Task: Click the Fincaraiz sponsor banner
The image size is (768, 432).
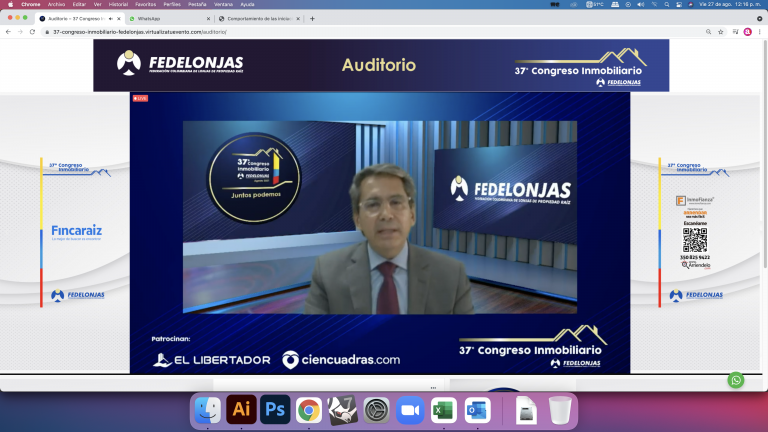Action: coord(76,232)
